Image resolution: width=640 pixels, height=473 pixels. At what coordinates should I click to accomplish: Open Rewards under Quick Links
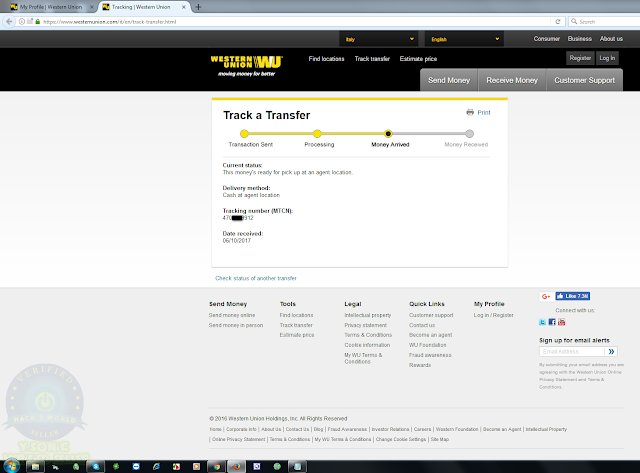[420, 365]
